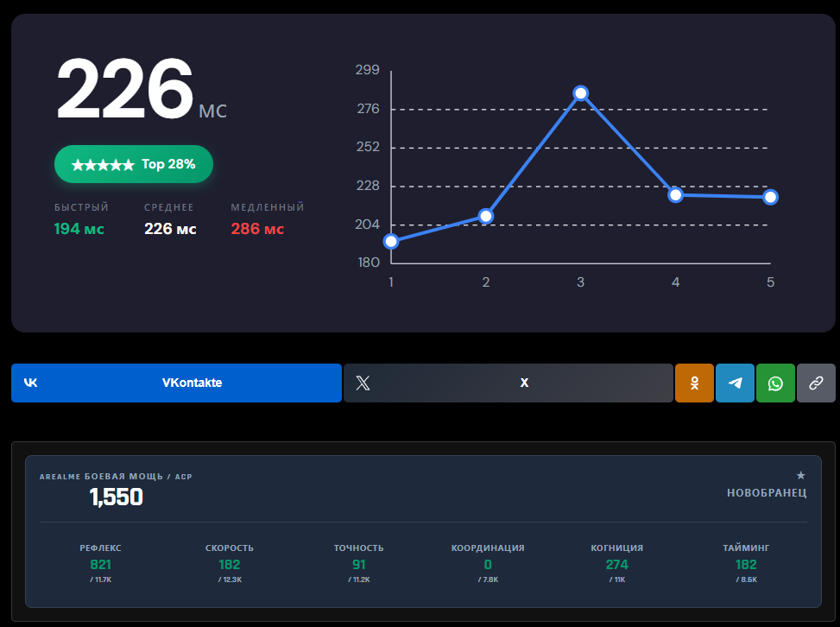
Task: Click the Top 28% green badge
Action: 134,164
